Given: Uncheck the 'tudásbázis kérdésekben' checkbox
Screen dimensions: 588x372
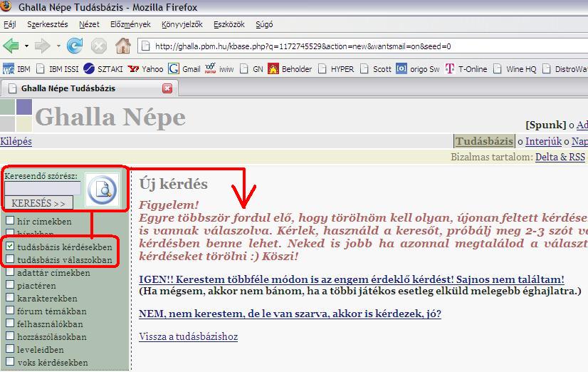Looking at the screenshot, I should pos(10,247).
